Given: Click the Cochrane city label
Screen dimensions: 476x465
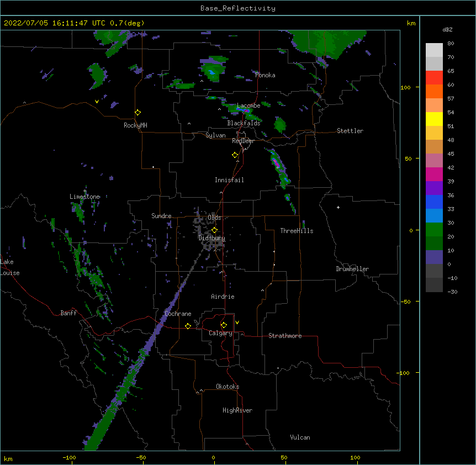Looking at the screenshot, I should click(178, 314).
